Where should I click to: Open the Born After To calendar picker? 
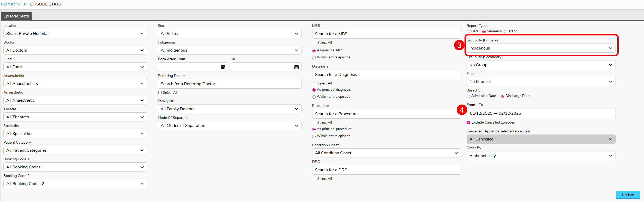point(296,67)
